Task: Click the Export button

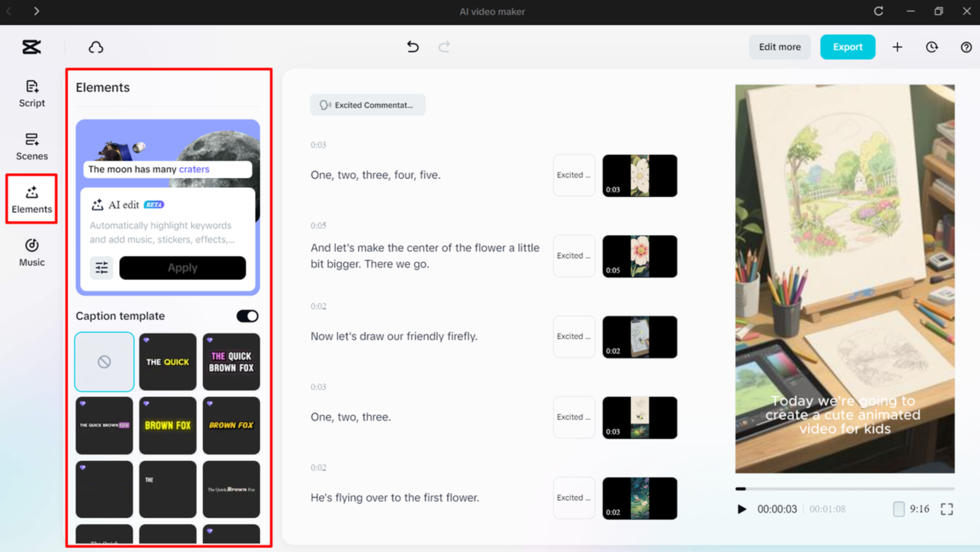Action: coord(847,47)
